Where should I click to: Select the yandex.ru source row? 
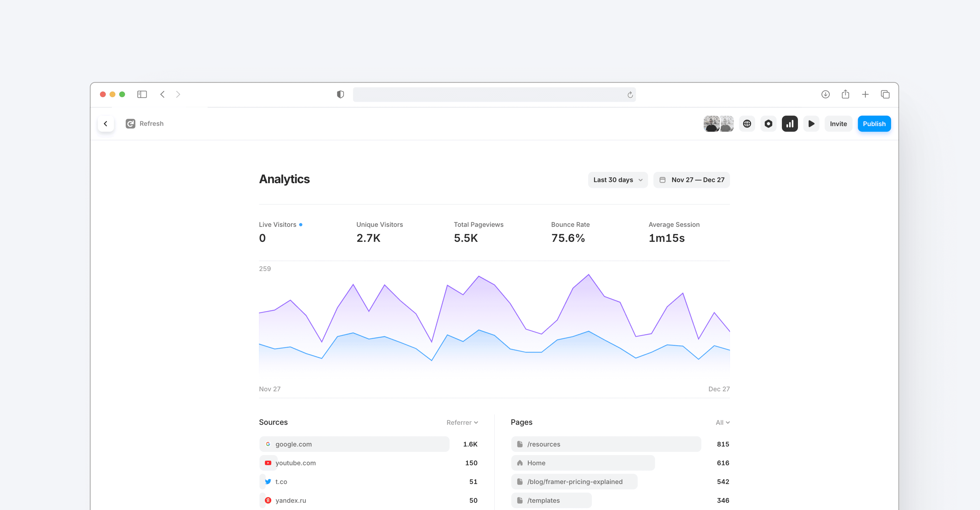(x=368, y=500)
